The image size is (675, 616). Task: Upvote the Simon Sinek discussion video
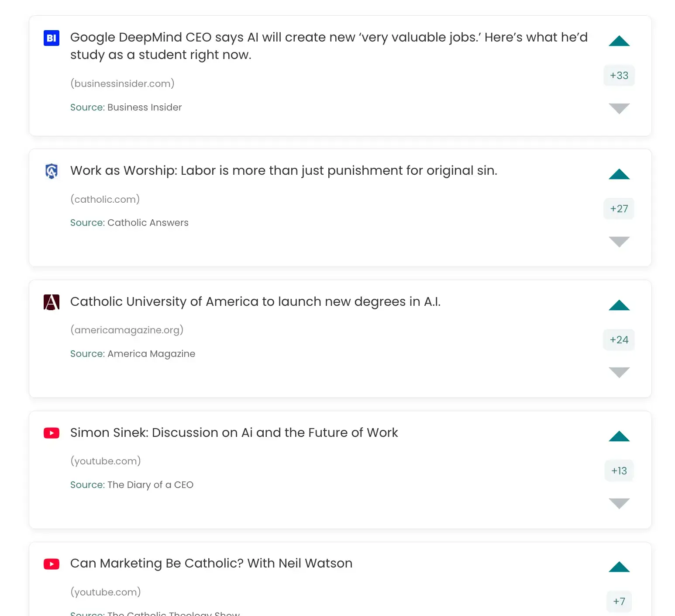619,436
